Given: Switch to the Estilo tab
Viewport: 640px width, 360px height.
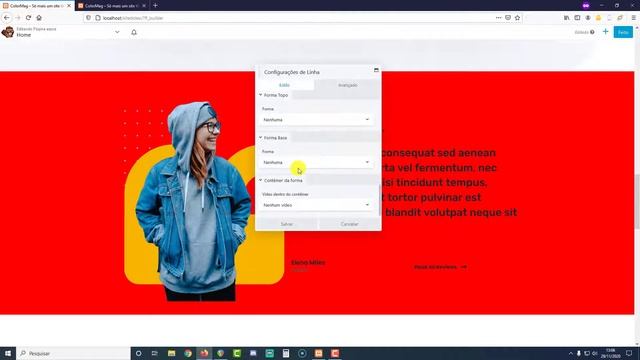Looking at the screenshot, I should click(284, 85).
